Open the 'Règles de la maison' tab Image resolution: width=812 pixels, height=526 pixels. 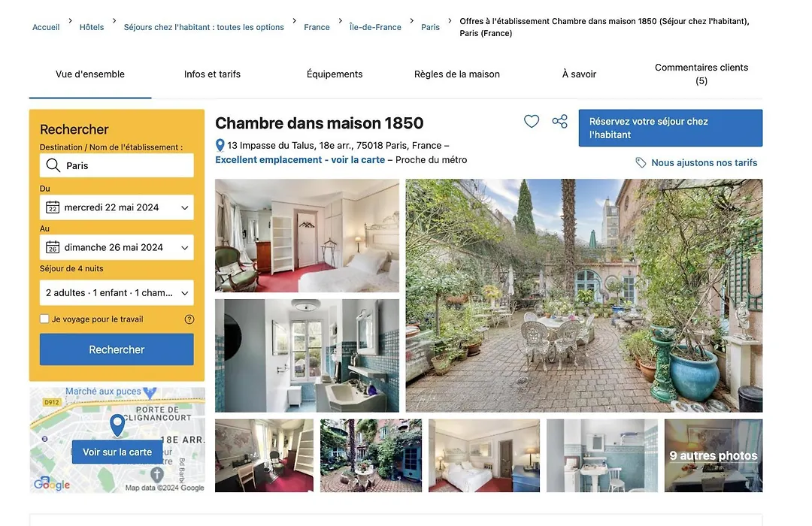tap(457, 74)
